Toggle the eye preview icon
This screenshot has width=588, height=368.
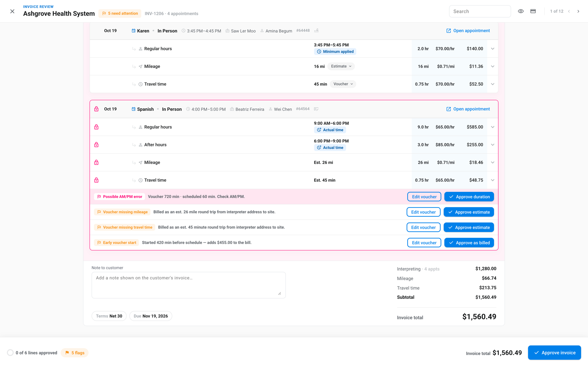pos(521,11)
